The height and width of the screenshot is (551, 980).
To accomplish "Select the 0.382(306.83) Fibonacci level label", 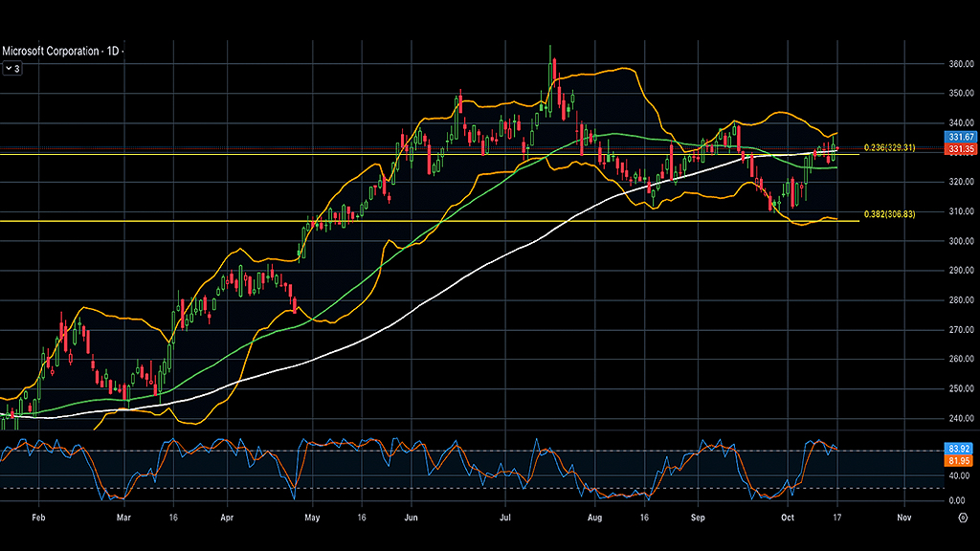I will pyautogui.click(x=889, y=214).
